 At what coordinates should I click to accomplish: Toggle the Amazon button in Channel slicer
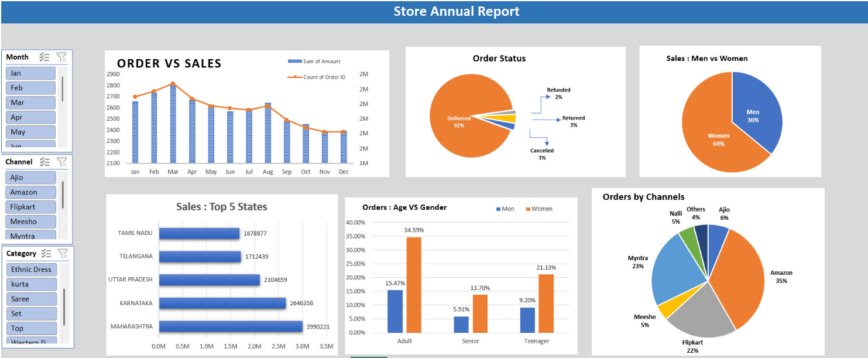pyautogui.click(x=30, y=192)
